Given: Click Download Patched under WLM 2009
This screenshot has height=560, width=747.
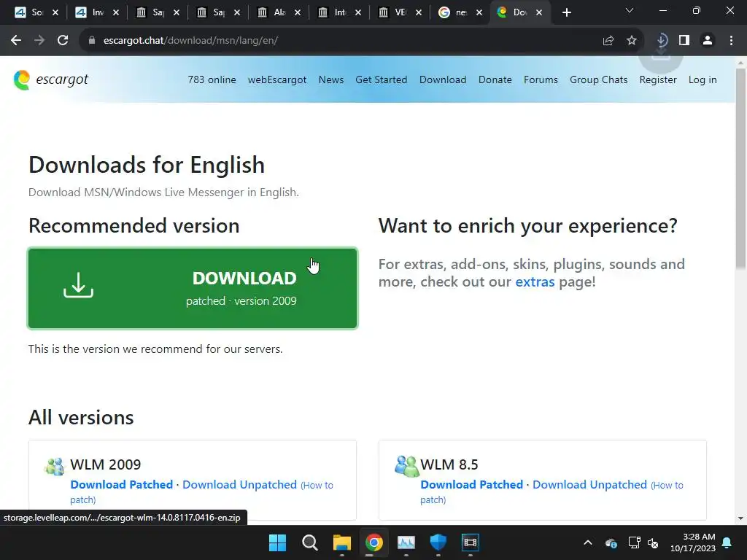Looking at the screenshot, I should click(122, 484).
